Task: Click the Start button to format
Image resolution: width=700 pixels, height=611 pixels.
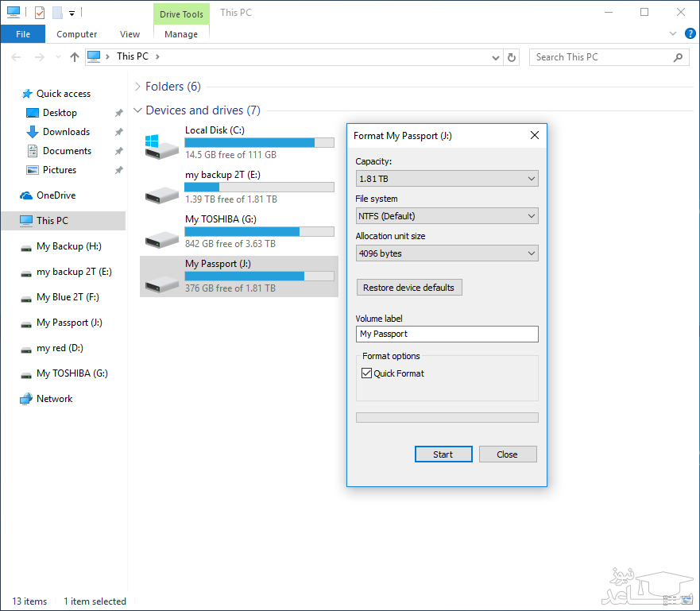Action: (x=443, y=454)
